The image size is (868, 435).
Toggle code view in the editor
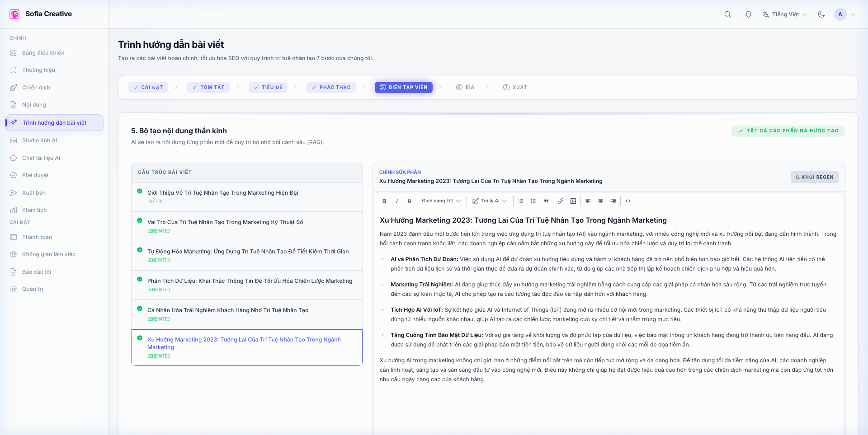[628, 201]
